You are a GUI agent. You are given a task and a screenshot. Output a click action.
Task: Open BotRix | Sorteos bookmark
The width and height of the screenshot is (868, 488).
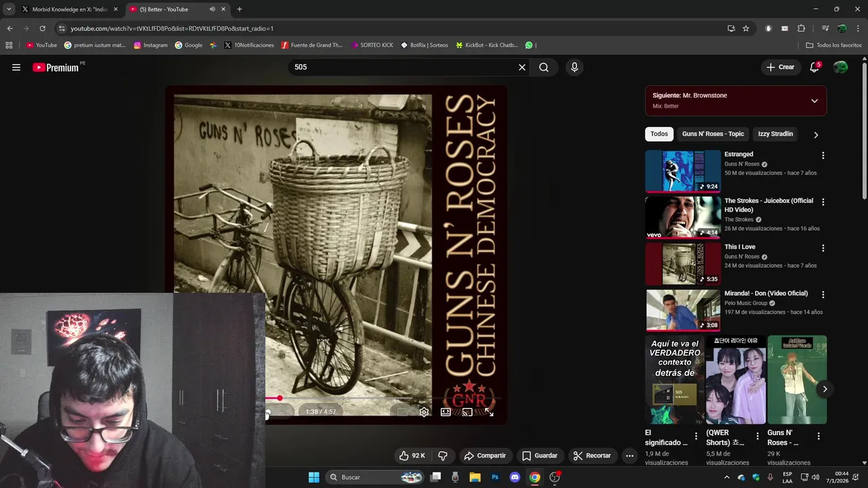coord(425,45)
